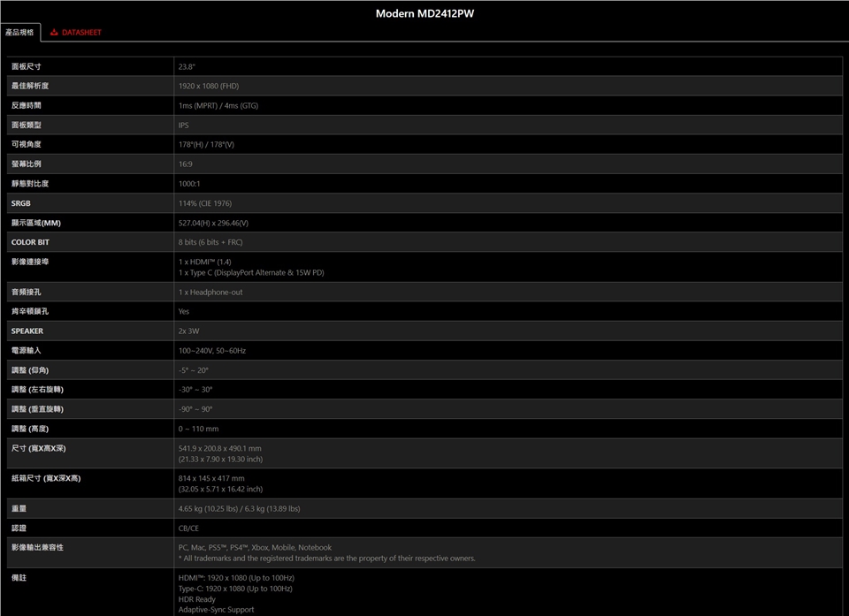Click the 認證 row label

tap(19, 528)
